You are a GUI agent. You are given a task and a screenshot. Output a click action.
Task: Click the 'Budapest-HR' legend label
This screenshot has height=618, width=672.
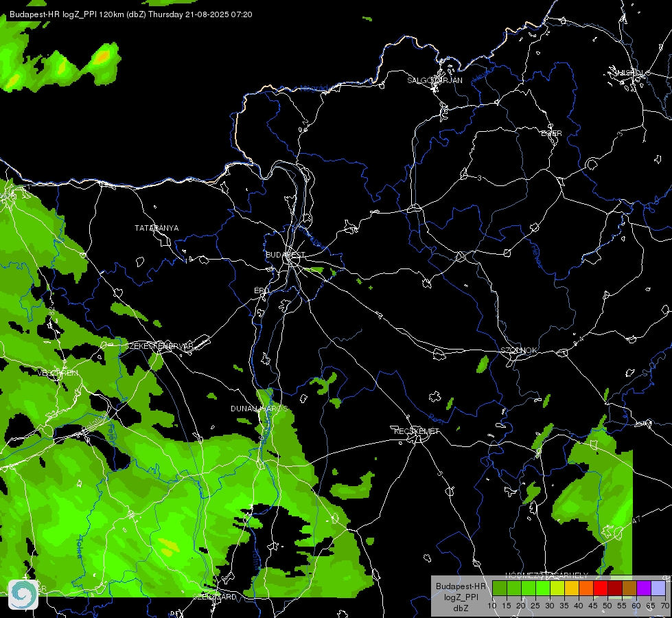point(461,586)
